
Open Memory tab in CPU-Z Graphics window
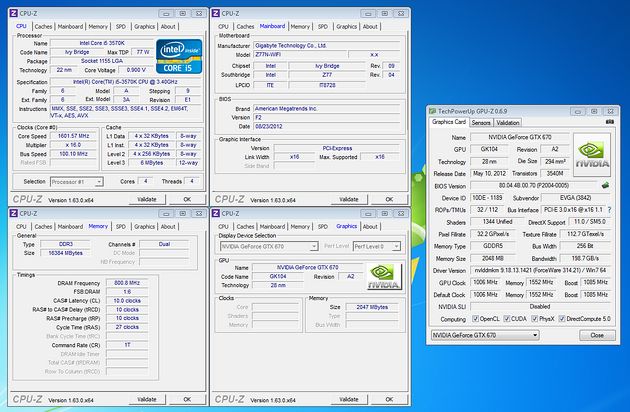click(300, 227)
